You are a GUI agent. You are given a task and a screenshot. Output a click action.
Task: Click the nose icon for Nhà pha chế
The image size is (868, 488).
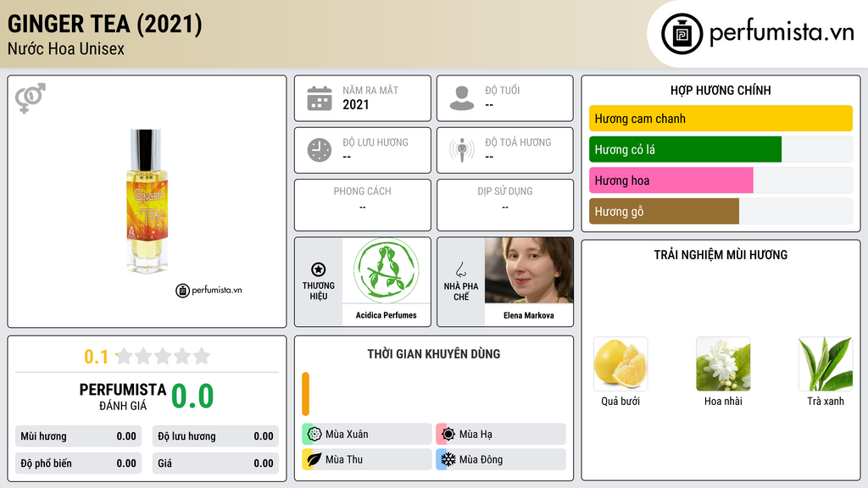(460, 269)
